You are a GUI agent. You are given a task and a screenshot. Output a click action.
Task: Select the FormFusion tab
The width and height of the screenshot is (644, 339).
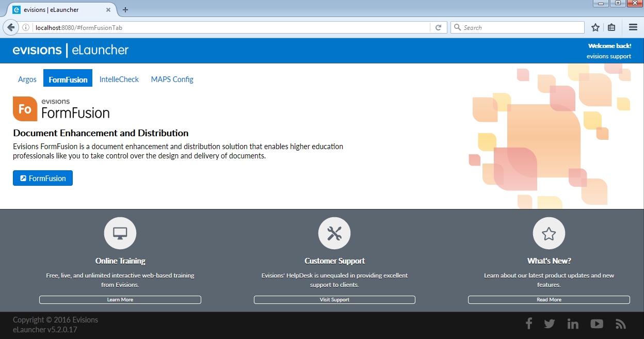68,79
